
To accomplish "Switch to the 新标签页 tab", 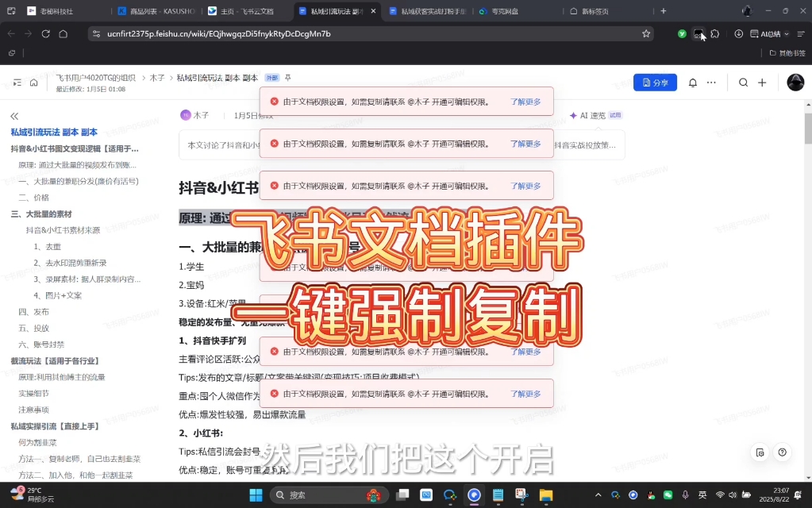I will [607, 11].
